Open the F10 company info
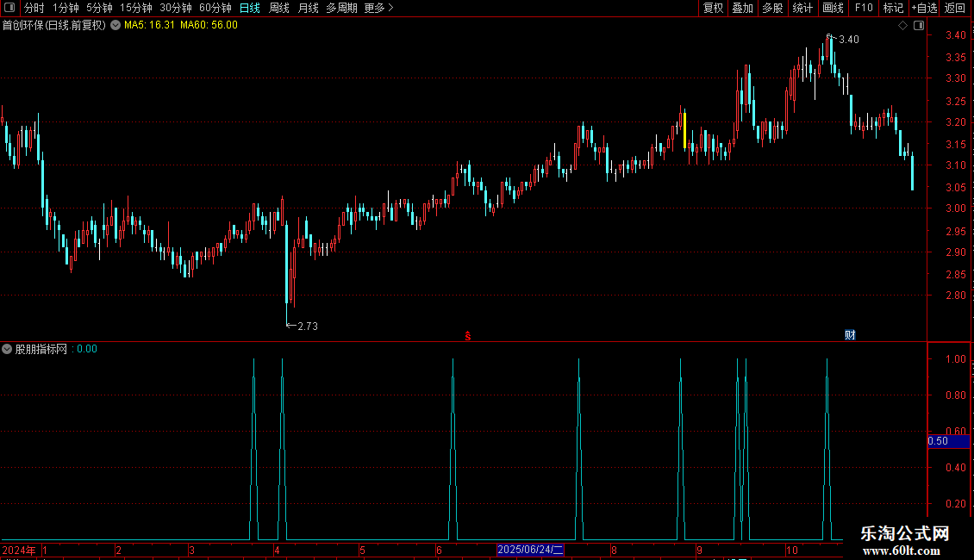This screenshot has width=974, height=560. point(864,8)
